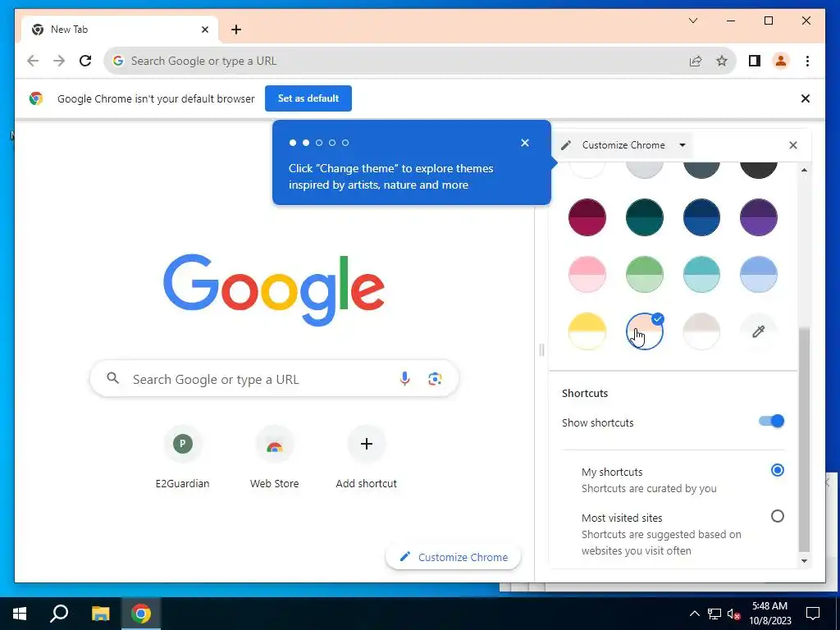Click side panel scrollbar down arrow

click(x=804, y=561)
